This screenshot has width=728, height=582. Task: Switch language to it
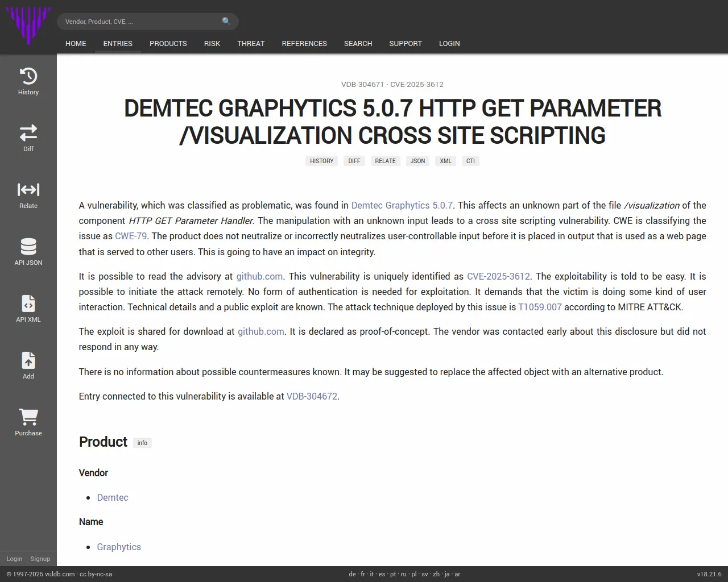(x=372, y=574)
